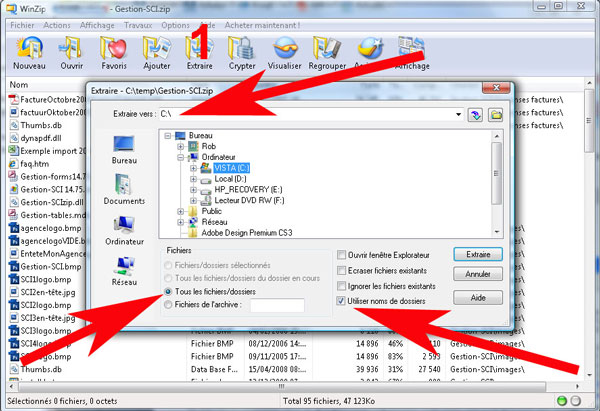The image size is (600, 411).
Task: Click the Annuler button
Action: click(478, 274)
